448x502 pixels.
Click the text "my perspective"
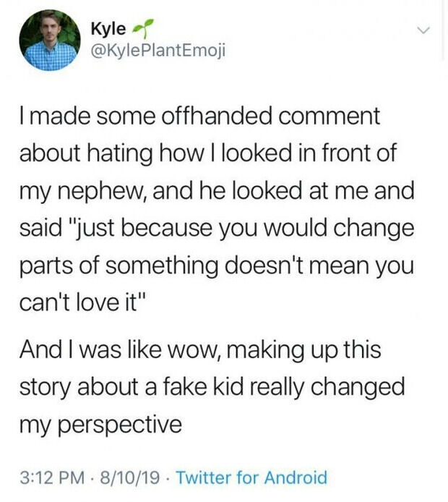pyautogui.click(x=100, y=426)
